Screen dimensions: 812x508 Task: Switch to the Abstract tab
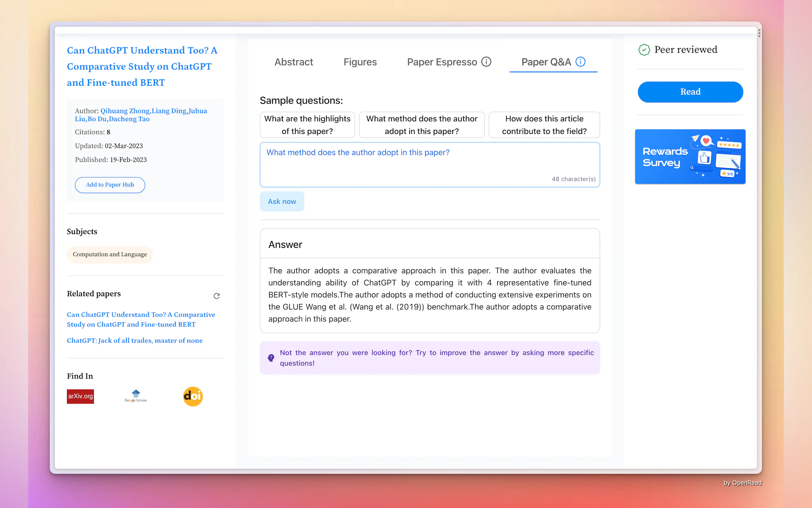293,62
